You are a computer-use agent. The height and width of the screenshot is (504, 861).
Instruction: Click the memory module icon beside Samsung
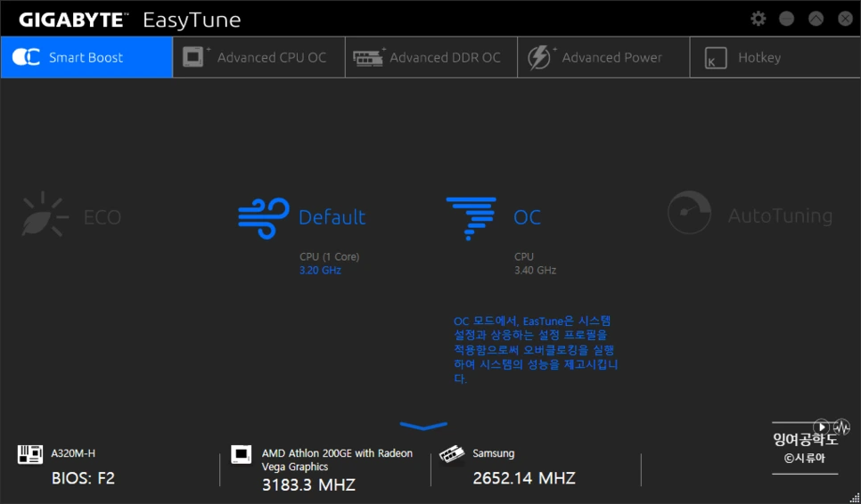click(x=452, y=454)
